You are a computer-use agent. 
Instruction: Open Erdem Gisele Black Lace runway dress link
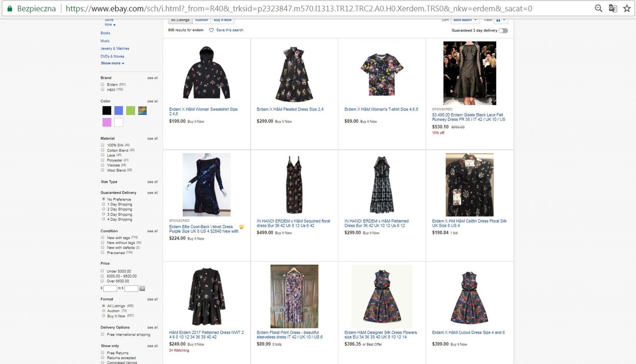click(x=469, y=117)
